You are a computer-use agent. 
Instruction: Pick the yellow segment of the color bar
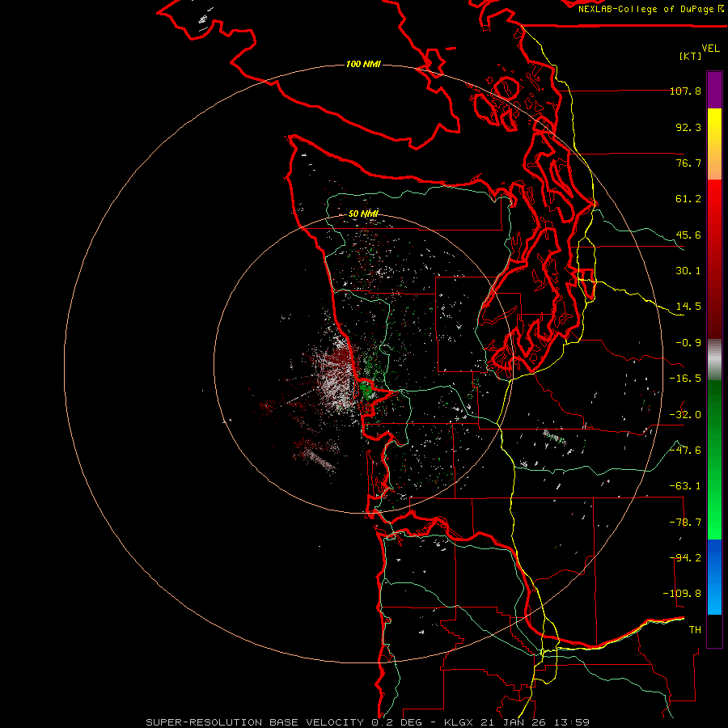click(x=714, y=144)
